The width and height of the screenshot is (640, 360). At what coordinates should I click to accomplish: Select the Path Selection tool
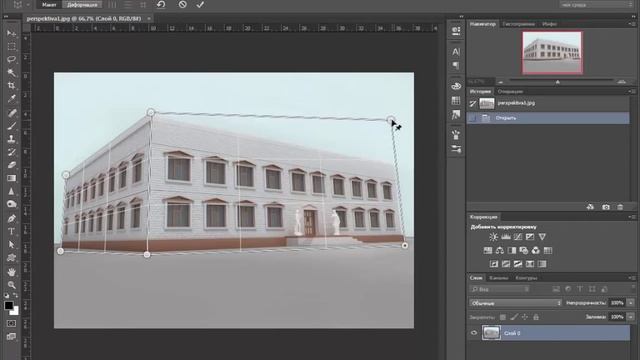[11, 244]
